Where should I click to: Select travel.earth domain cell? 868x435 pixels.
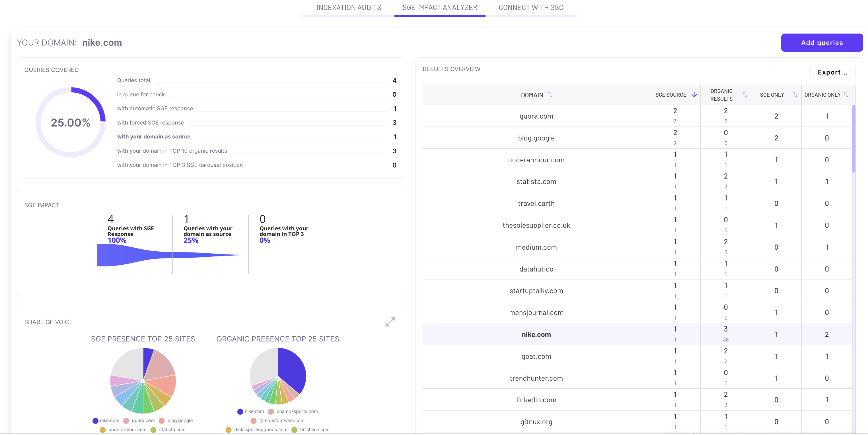pyautogui.click(x=536, y=203)
